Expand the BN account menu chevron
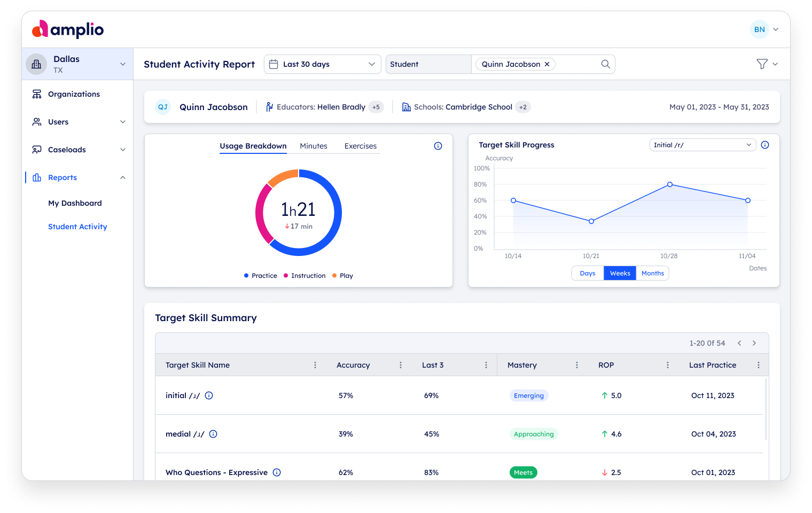 pos(776,29)
